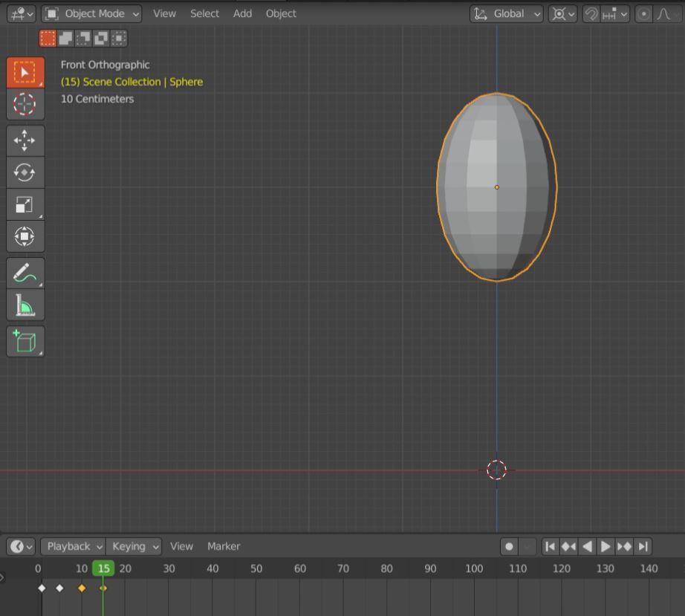
Task: Expand the Global transform orientation dropdown
Action: pos(508,14)
